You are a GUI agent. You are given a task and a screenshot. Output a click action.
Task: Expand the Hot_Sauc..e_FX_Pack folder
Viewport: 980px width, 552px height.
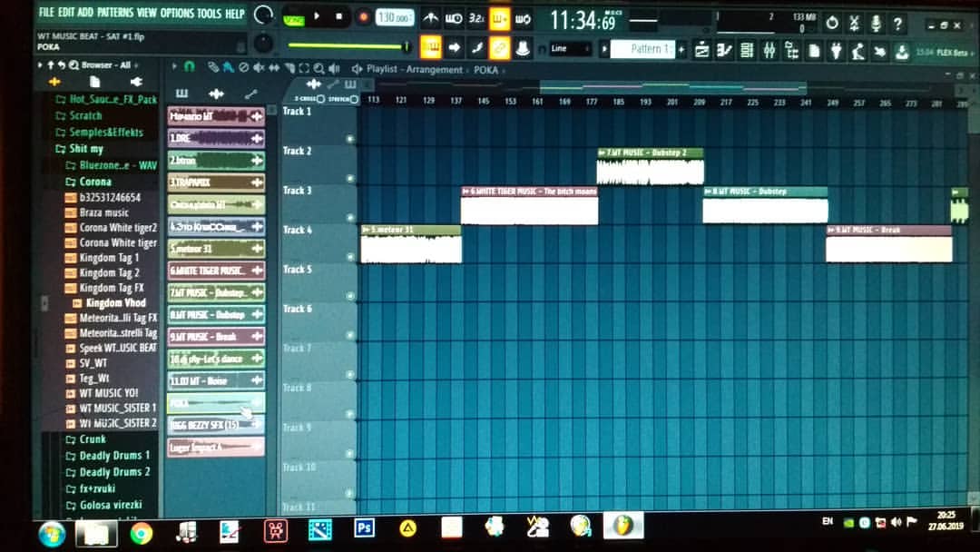click(105, 99)
